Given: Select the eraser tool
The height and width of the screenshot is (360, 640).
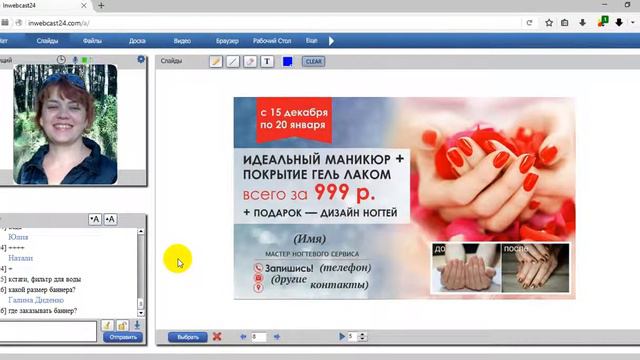Looking at the screenshot, I should click(250, 62).
